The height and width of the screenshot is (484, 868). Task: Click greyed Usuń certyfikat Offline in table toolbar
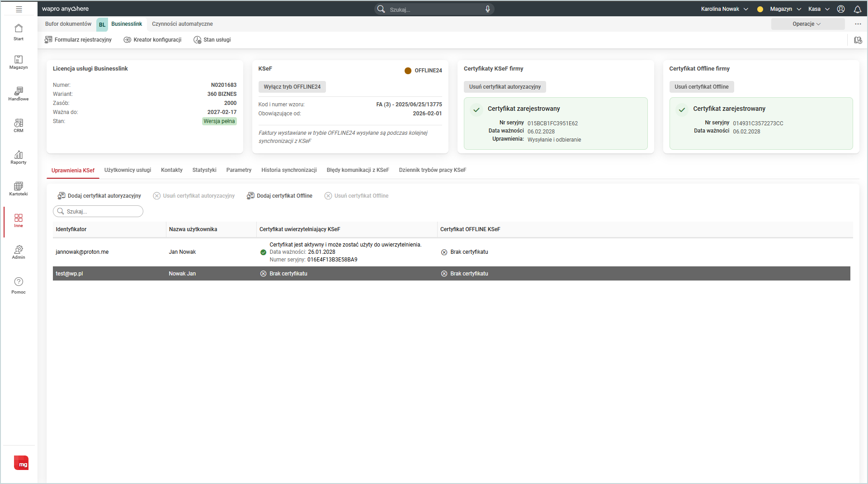tap(357, 196)
